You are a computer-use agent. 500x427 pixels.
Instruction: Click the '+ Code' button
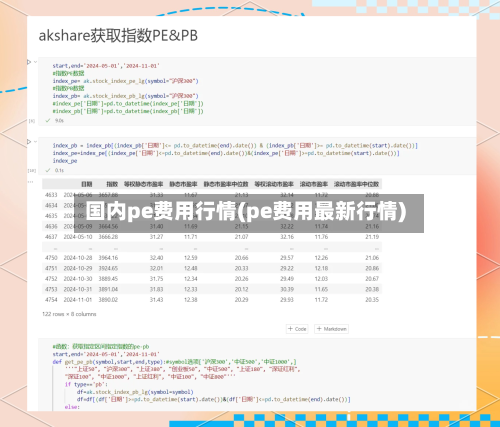tap(297, 329)
